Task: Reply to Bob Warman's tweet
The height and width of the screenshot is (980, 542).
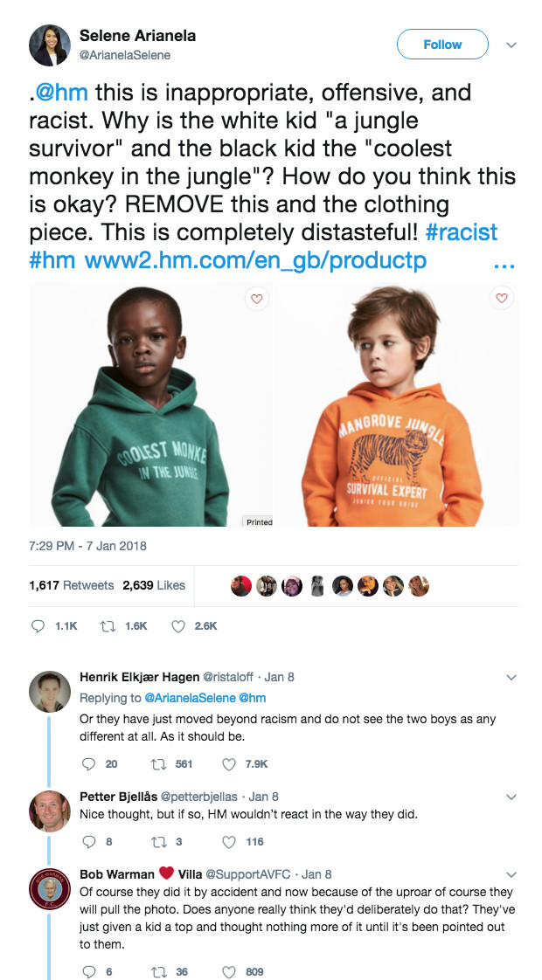Action: point(87,971)
